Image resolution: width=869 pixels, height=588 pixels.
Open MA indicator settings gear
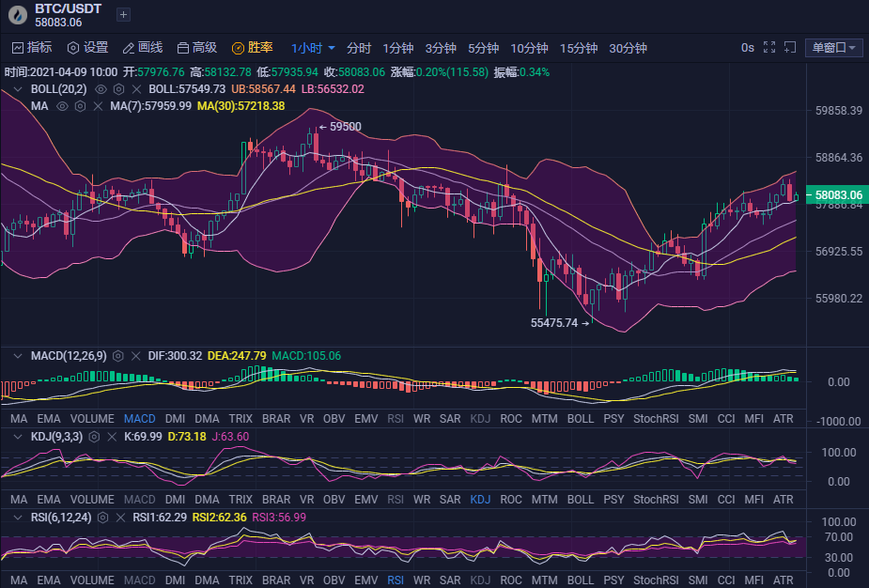(x=81, y=106)
